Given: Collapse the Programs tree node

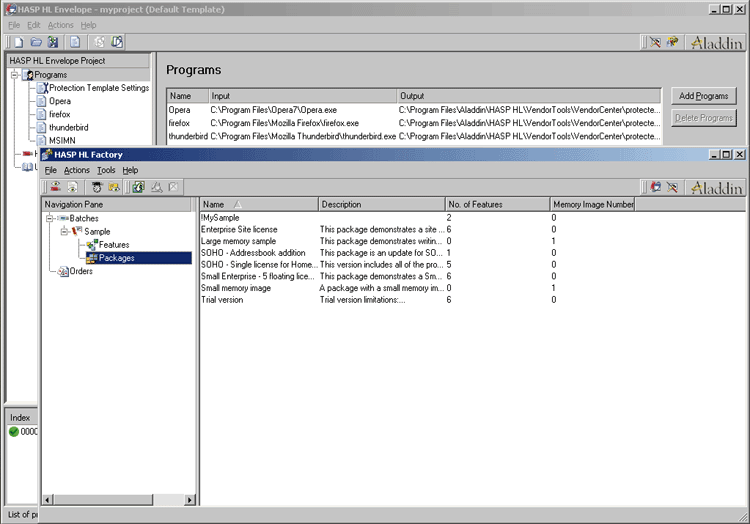Looking at the screenshot, I should point(15,75).
